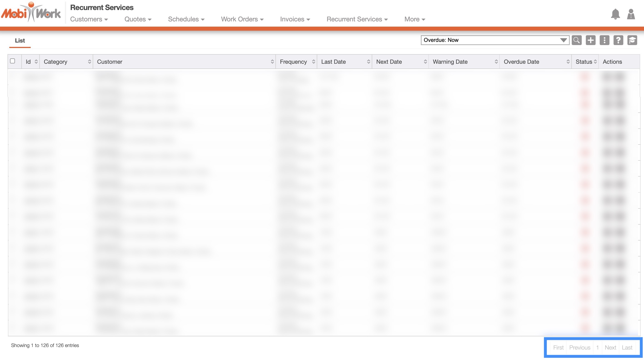Click the MobiWork logo
The image size is (644, 360).
pyautogui.click(x=31, y=13)
